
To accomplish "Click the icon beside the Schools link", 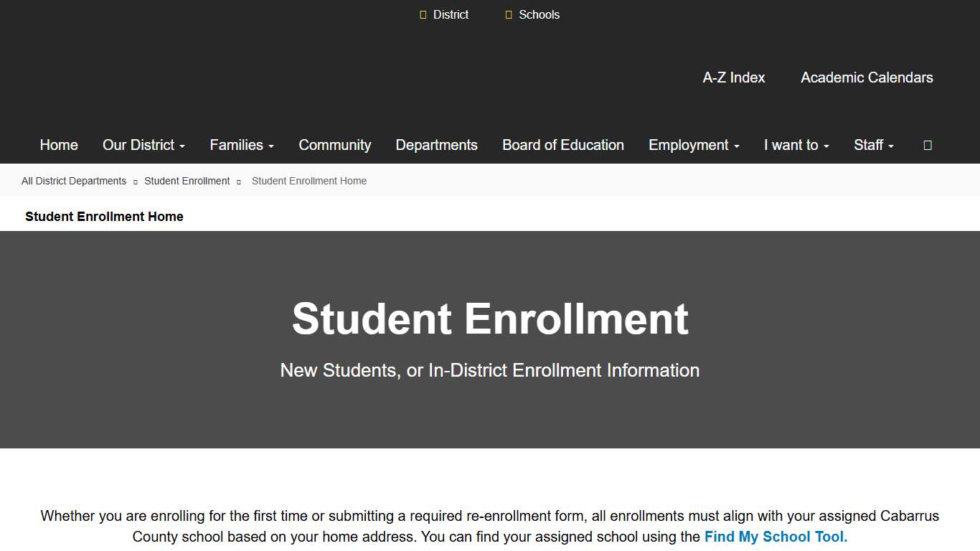I will point(509,14).
